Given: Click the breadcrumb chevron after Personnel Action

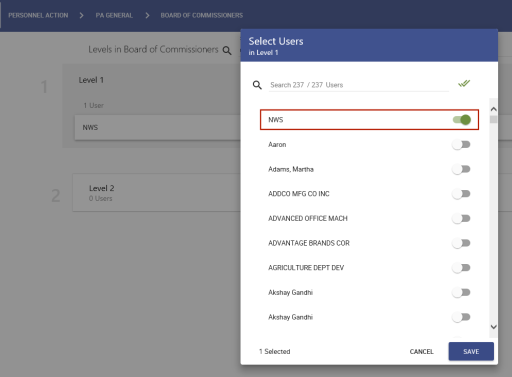Looking at the screenshot, I should tap(81, 15).
